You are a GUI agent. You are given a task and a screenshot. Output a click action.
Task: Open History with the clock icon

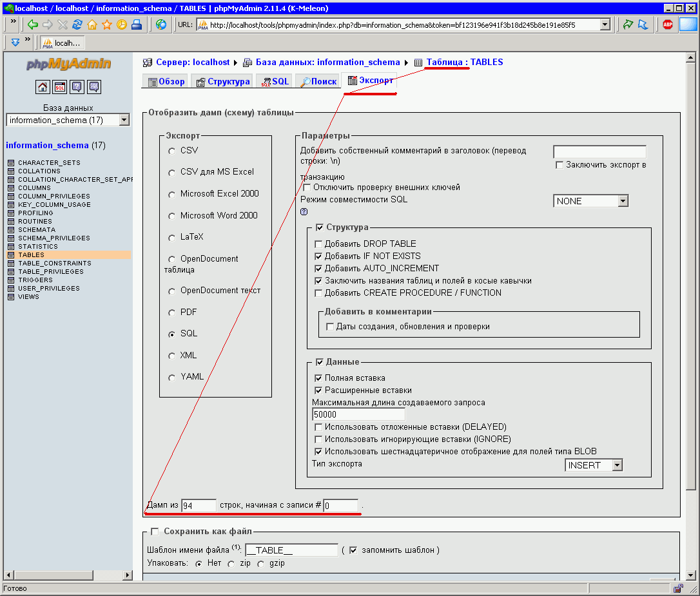tap(121, 24)
